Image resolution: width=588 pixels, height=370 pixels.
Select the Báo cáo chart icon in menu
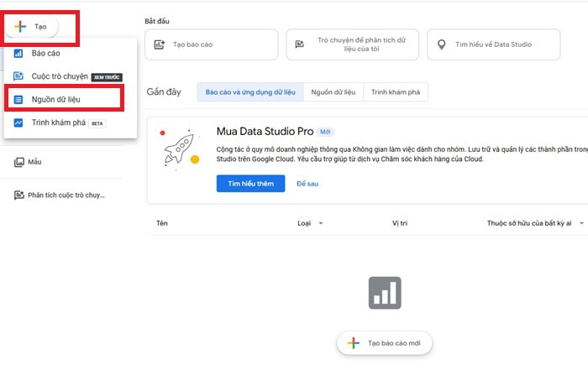[x=18, y=54]
